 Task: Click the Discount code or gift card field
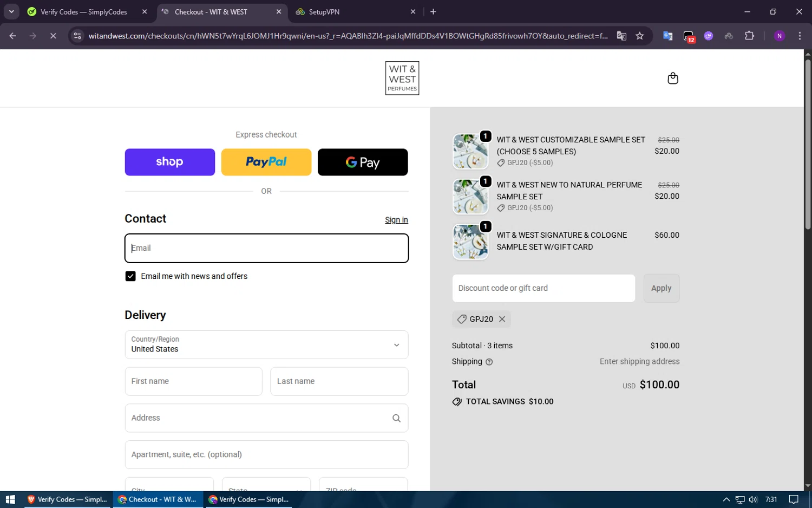point(543,288)
